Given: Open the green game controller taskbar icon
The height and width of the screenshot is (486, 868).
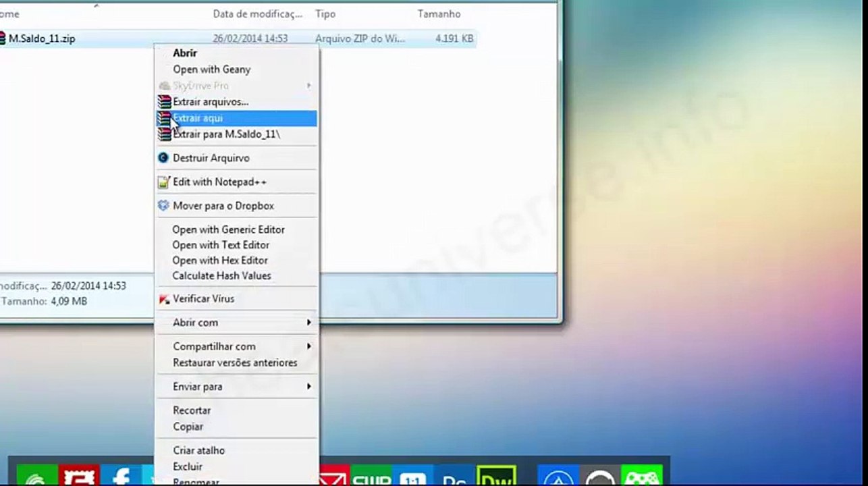Looking at the screenshot, I should pyautogui.click(x=641, y=475).
